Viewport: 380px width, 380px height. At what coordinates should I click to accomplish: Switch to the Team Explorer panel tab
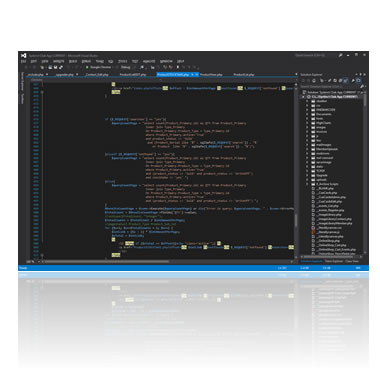point(334,261)
